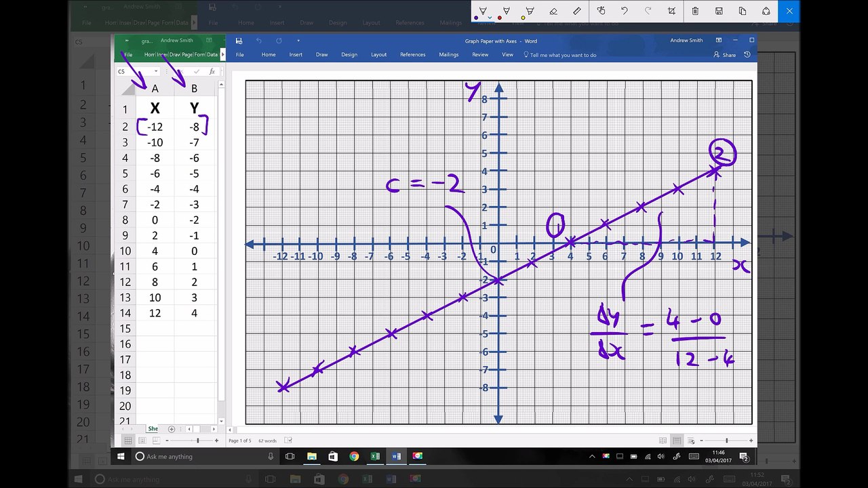Open the Excel Name Box dropdown
The width and height of the screenshot is (868, 488).
point(156,71)
